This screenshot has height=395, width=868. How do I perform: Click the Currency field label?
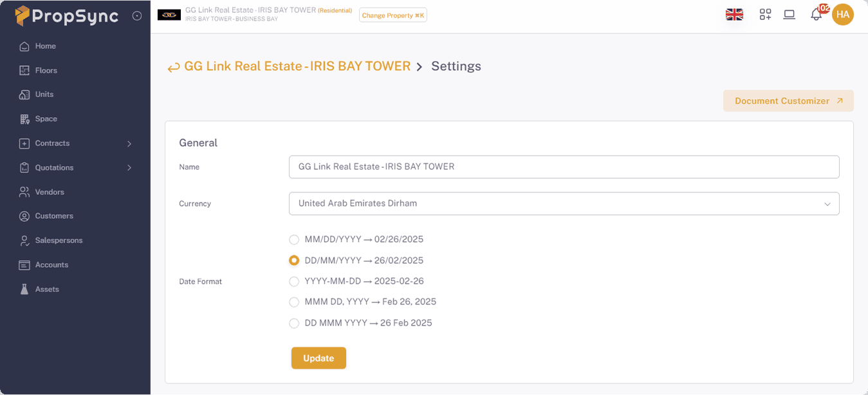[x=195, y=204]
